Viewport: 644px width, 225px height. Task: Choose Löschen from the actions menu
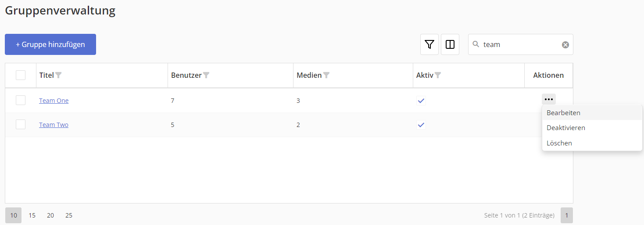coord(559,143)
